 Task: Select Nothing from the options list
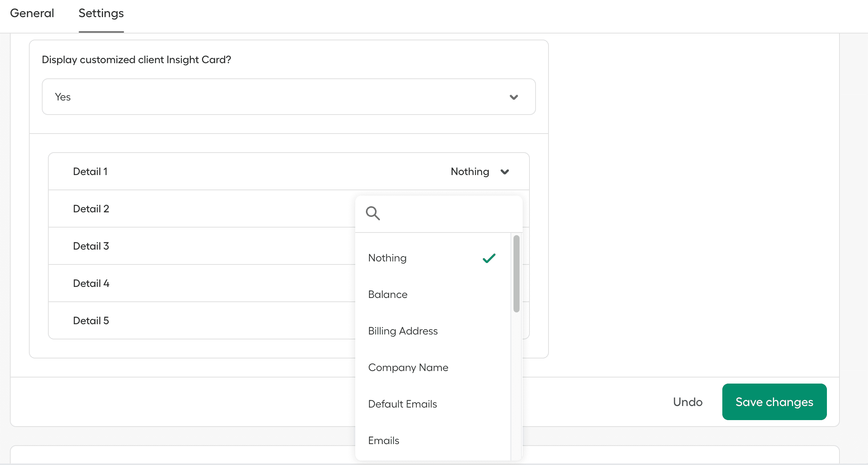pyautogui.click(x=387, y=258)
